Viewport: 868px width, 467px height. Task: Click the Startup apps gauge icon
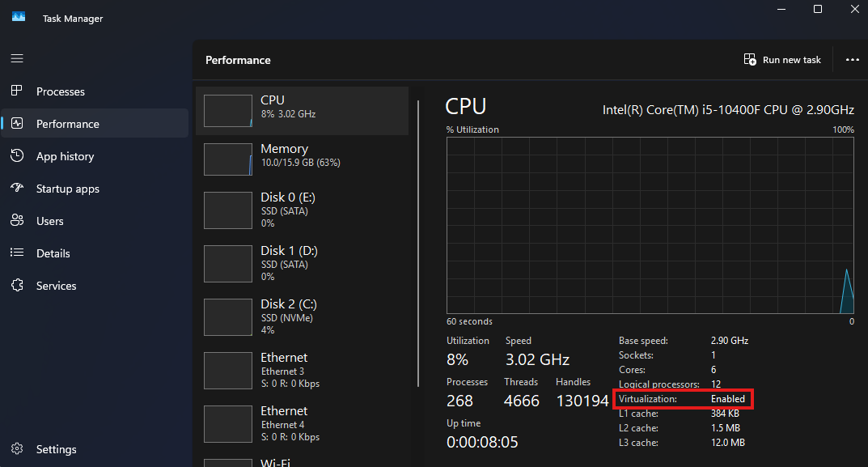(x=17, y=189)
